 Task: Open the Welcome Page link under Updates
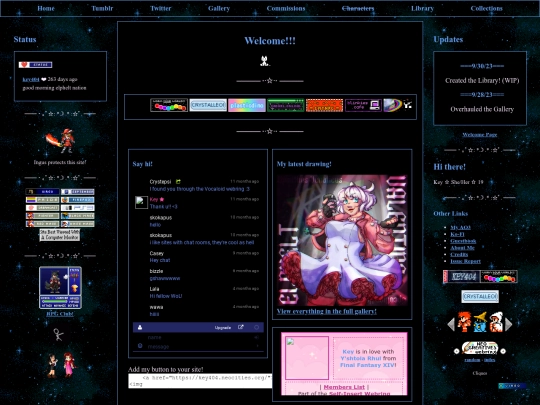(480, 135)
